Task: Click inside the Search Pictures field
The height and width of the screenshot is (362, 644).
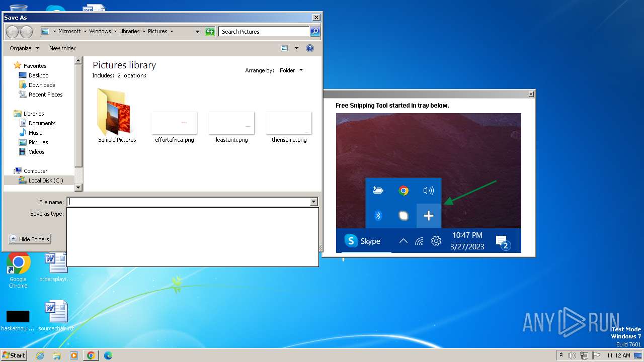Action: point(264,32)
